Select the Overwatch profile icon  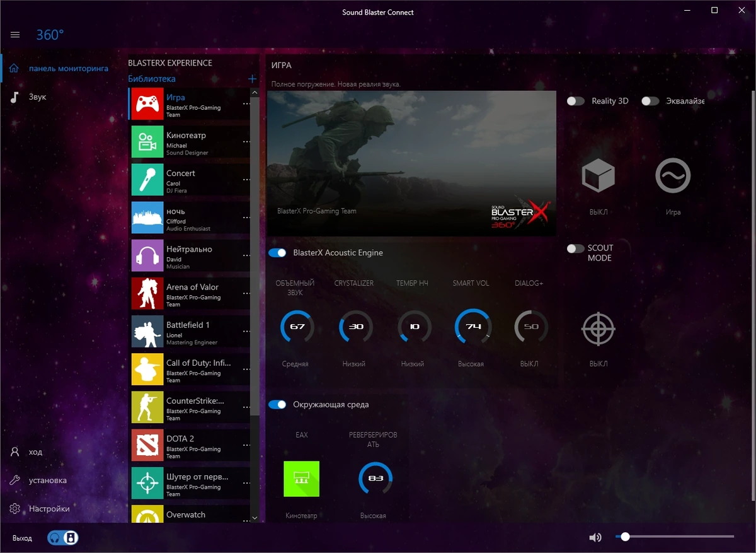[147, 514]
